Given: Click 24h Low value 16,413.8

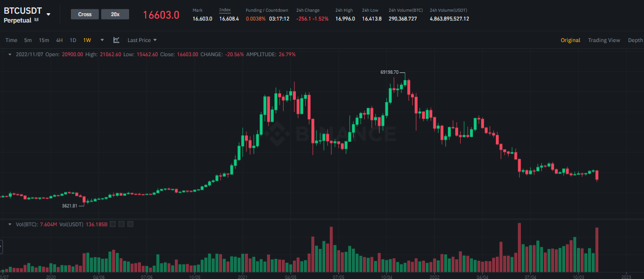Looking at the screenshot, I should [372, 19].
